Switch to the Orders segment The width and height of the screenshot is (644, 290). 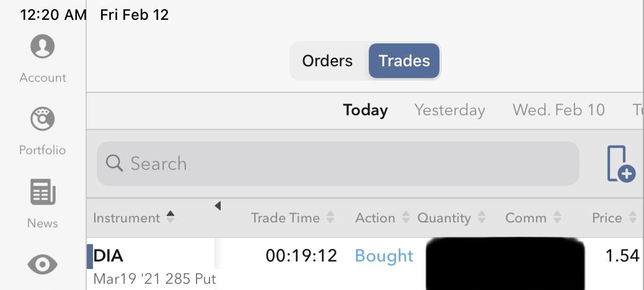(x=327, y=61)
